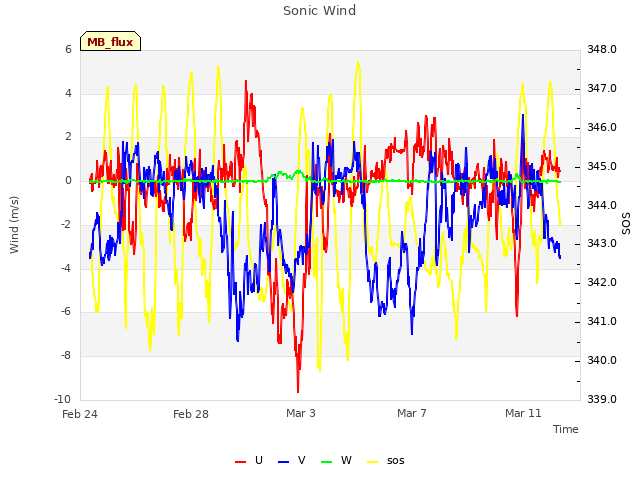640x480 pixels.
Task: Toggle the sos series legend entry
Action: (386, 461)
